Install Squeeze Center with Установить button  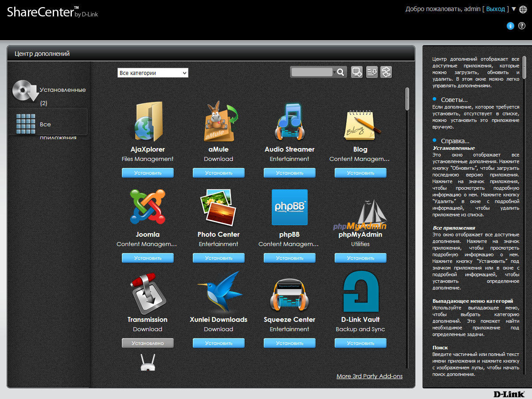289,343
